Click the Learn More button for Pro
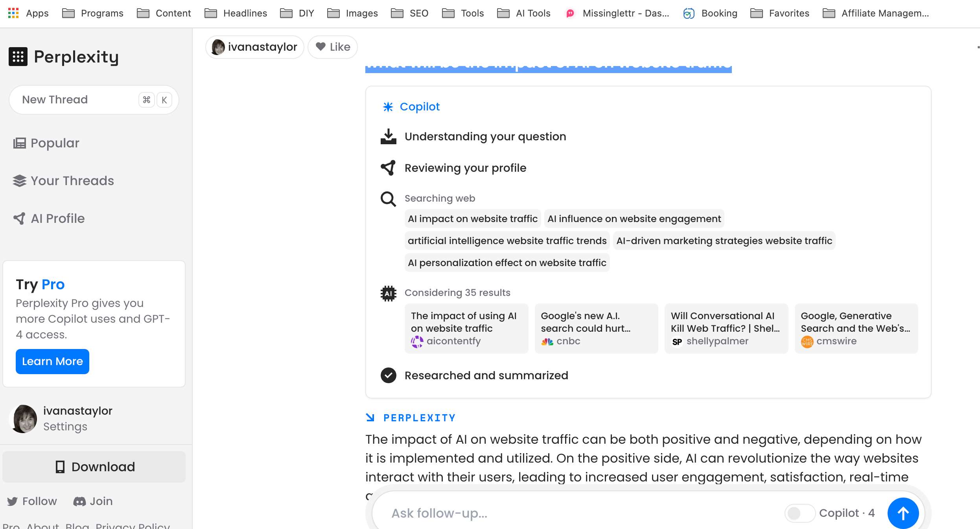 tap(52, 361)
